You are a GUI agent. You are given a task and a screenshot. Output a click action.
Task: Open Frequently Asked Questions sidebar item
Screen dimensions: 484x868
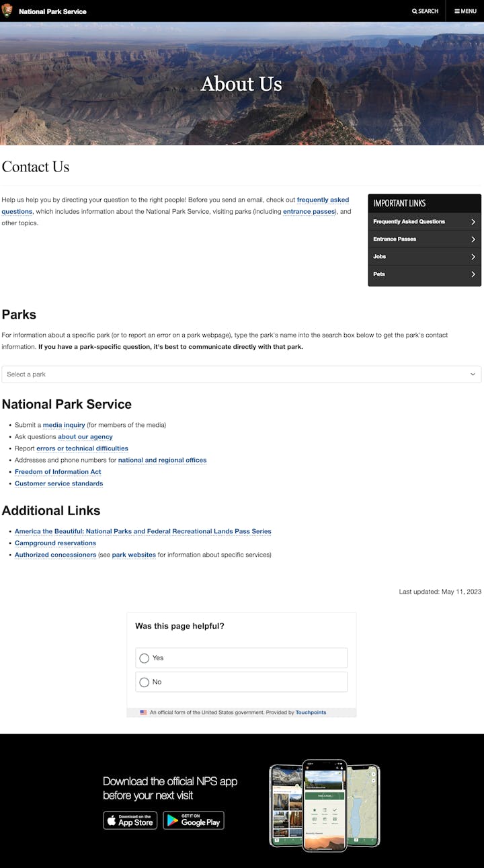click(409, 222)
